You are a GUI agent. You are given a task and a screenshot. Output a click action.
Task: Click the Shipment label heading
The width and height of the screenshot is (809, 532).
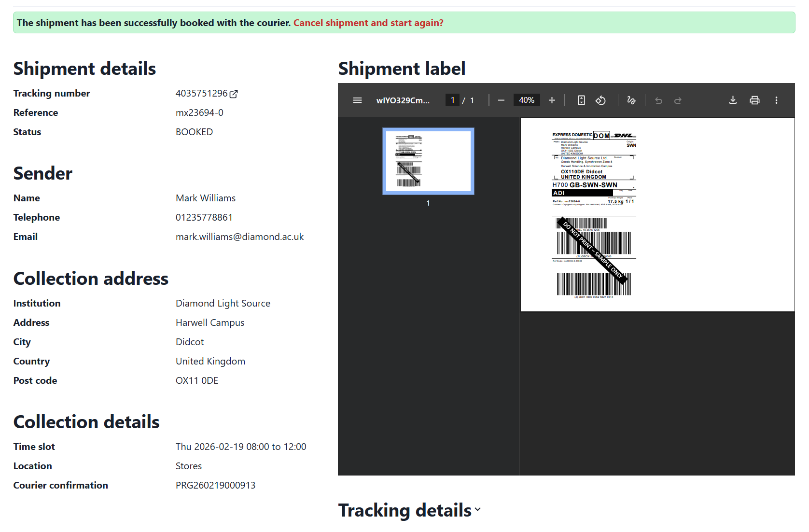(x=402, y=69)
